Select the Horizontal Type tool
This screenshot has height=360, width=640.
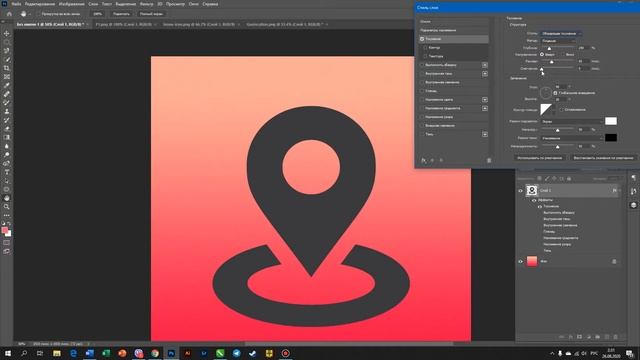coord(7,172)
